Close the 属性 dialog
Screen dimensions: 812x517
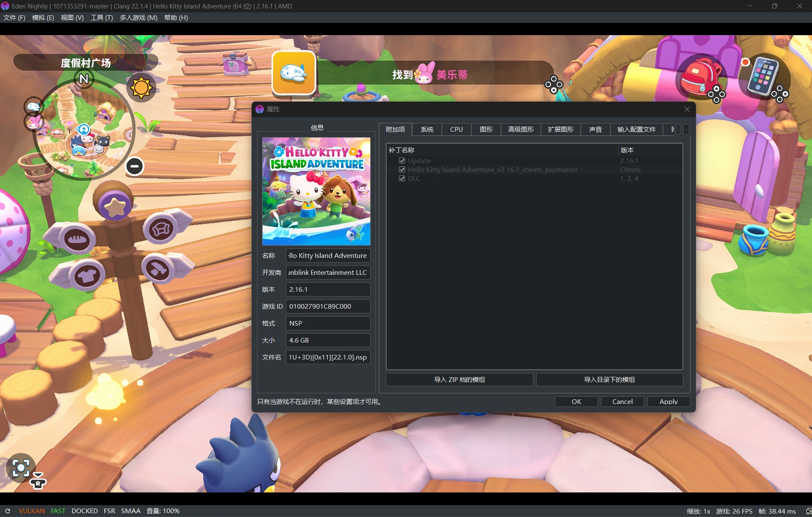click(687, 109)
